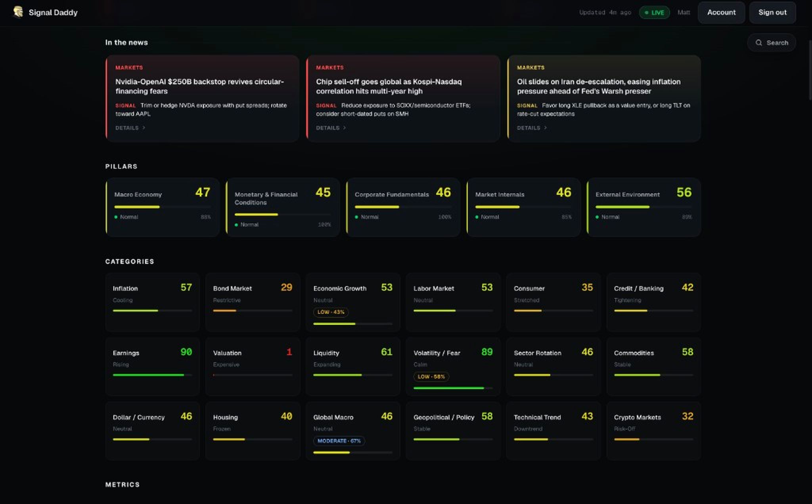Click the magnifier icon in Search
The image size is (812, 504).
(x=758, y=43)
